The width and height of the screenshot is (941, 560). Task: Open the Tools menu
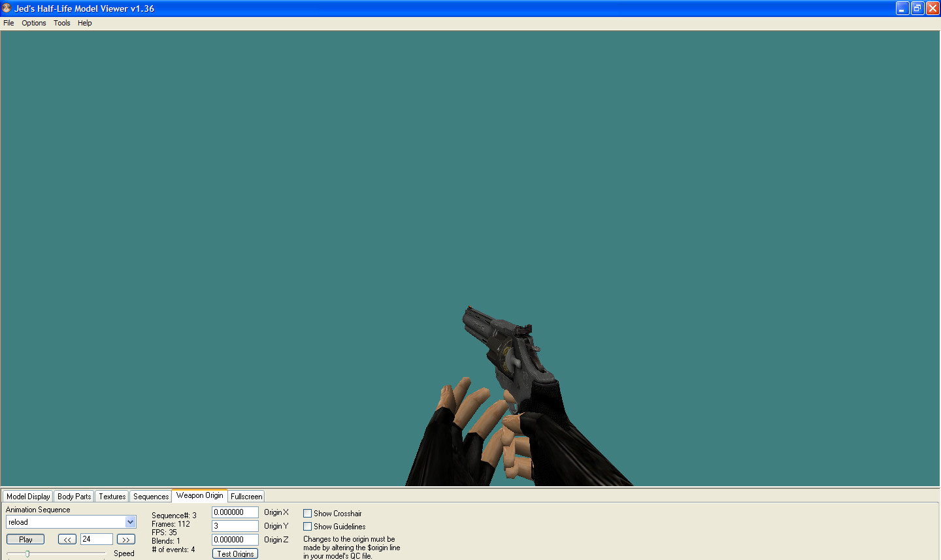pos(61,23)
